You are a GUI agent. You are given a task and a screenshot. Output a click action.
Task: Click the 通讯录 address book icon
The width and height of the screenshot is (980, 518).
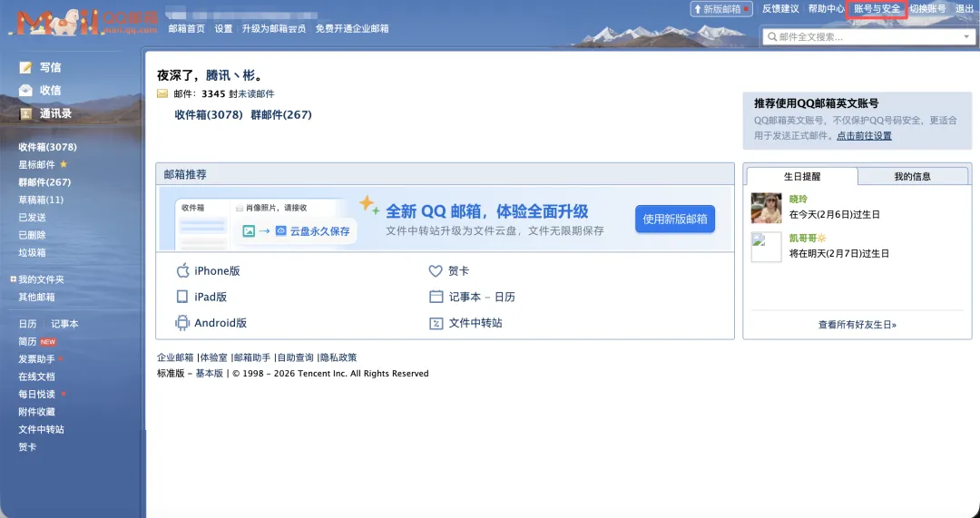(25, 113)
